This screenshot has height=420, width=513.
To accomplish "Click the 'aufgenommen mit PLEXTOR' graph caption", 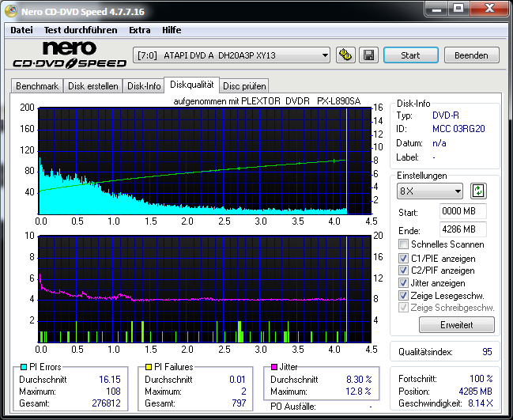I will click(267, 101).
